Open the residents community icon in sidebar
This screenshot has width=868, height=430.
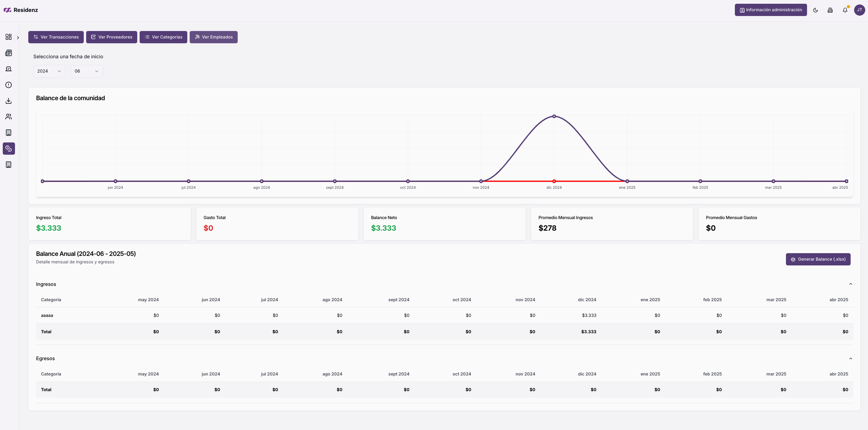[x=9, y=117]
